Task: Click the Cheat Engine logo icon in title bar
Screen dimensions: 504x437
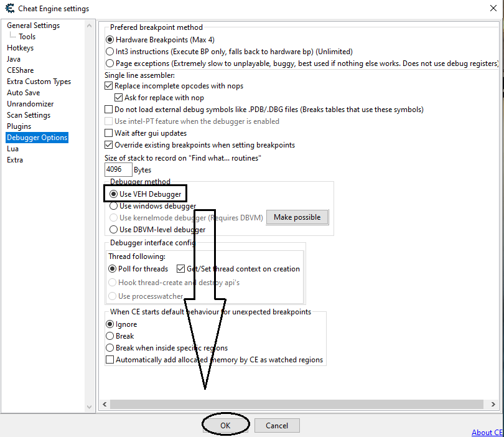Action: tap(10, 8)
